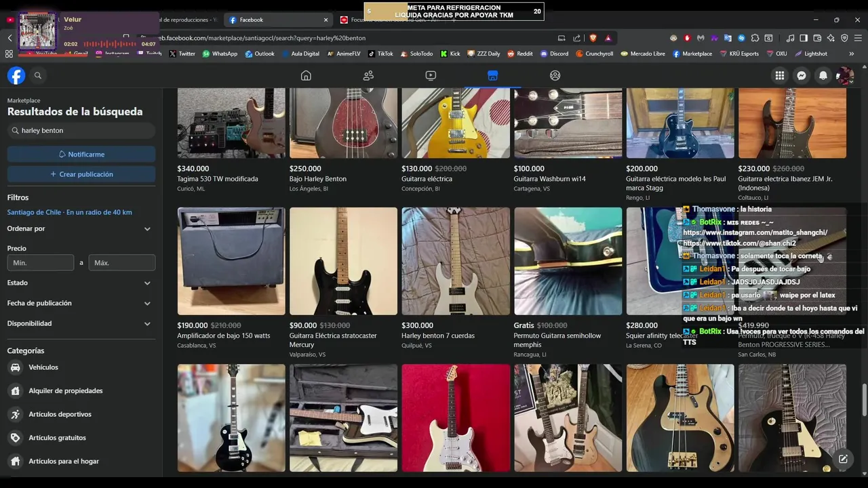Open the Facebook menu grid icon
Screen dimensions: 868x488
[x=780, y=76]
